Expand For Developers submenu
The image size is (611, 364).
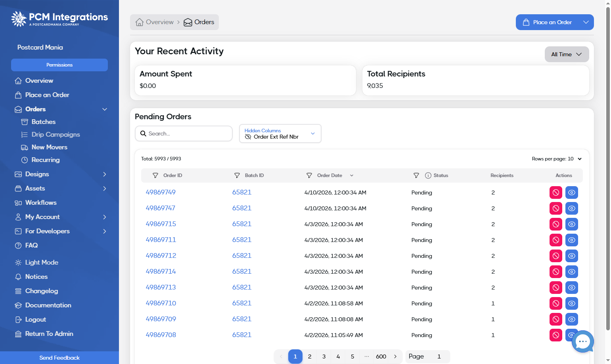[x=105, y=231]
